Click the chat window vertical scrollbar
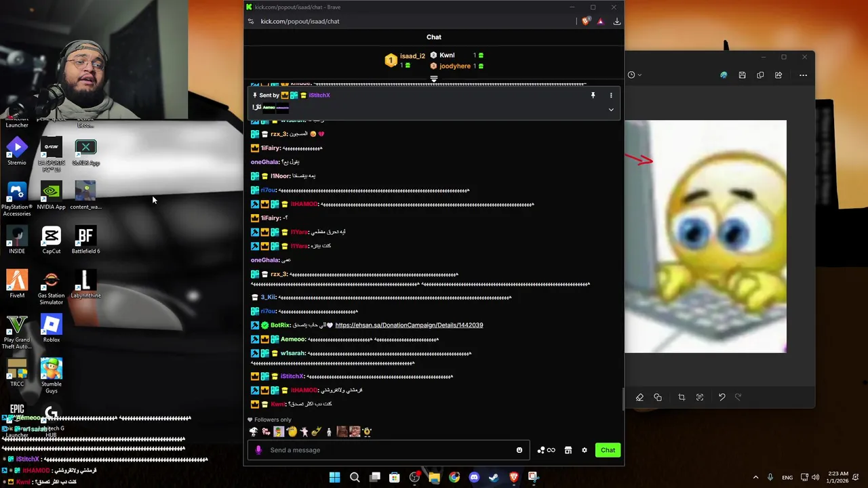Image resolution: width=868 pixels, height=488 pixels. [x=623, y=400]
